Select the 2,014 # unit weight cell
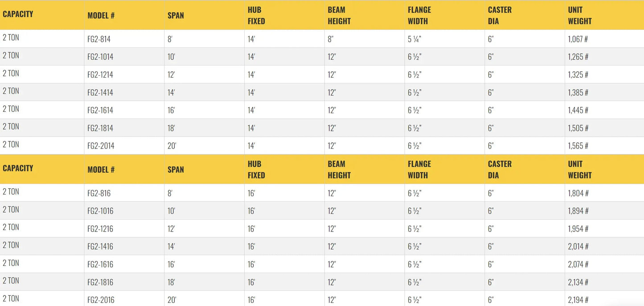 pos(578,247)
